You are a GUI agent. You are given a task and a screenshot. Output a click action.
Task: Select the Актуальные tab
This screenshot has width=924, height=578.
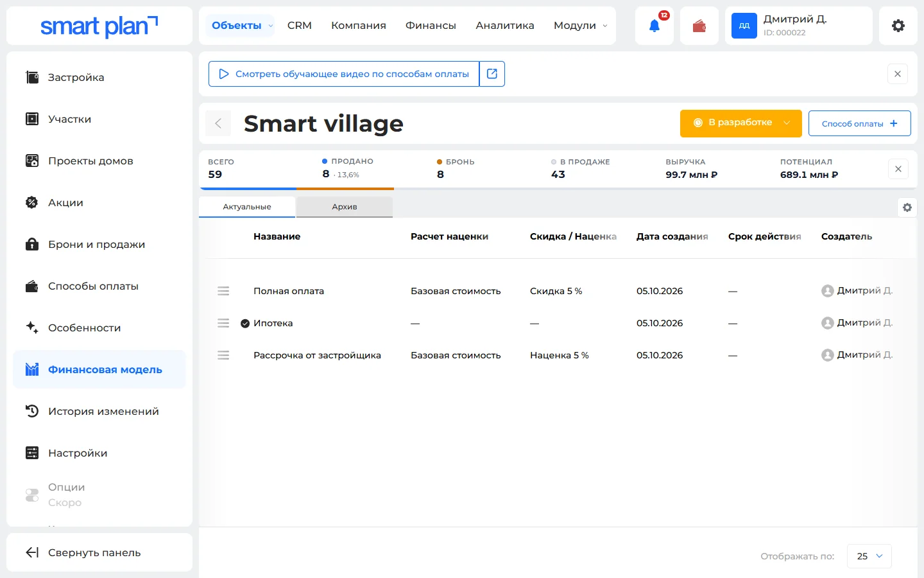pos(247,207)
